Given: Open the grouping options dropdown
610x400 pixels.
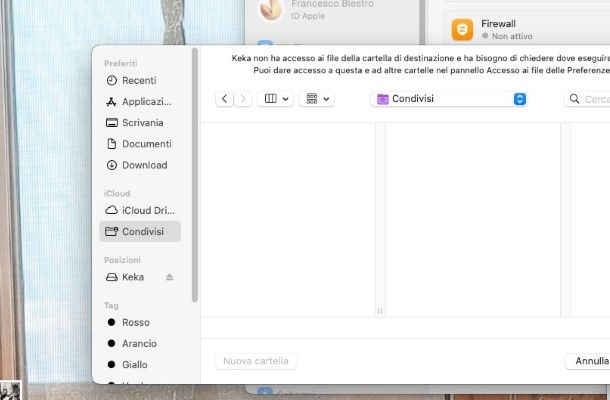Looking at the screenshot, I should (x=317, y=99).
